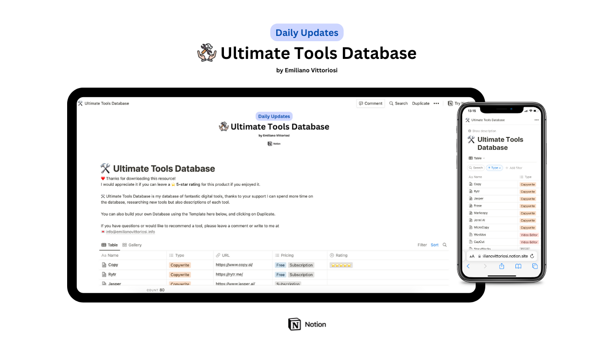This screenshot has height=364, width=609.
Task: Click the Free tag in Copy row
Action: click(281, 265)
